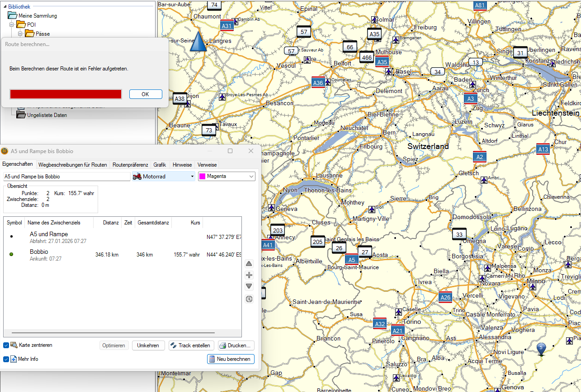Viewport: 581px width, 392px height.
Task: Click the plus icon to add waypoint
Action: [x=249, y=275]
